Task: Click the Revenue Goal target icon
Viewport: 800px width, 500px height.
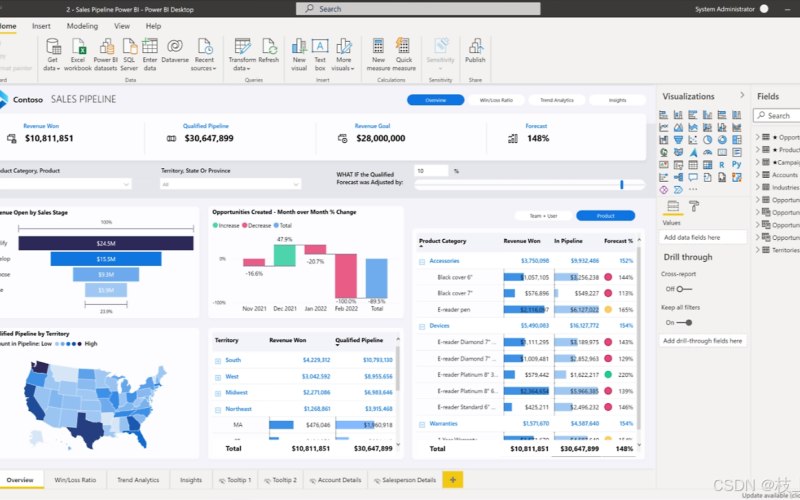Action: 342,138
